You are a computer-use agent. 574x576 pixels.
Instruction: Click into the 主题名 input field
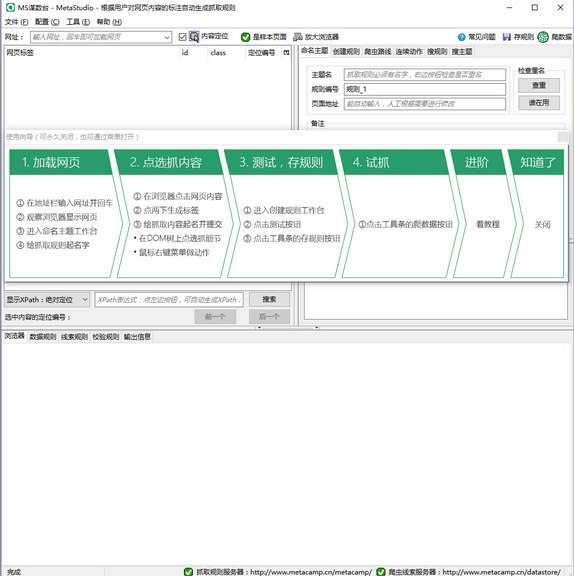click(425, 75)
